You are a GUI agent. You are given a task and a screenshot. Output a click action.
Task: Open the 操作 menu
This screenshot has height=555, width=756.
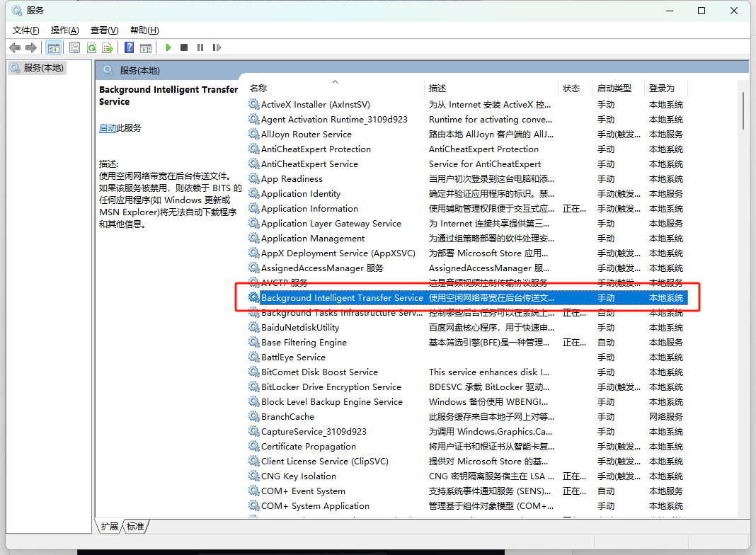64,30
